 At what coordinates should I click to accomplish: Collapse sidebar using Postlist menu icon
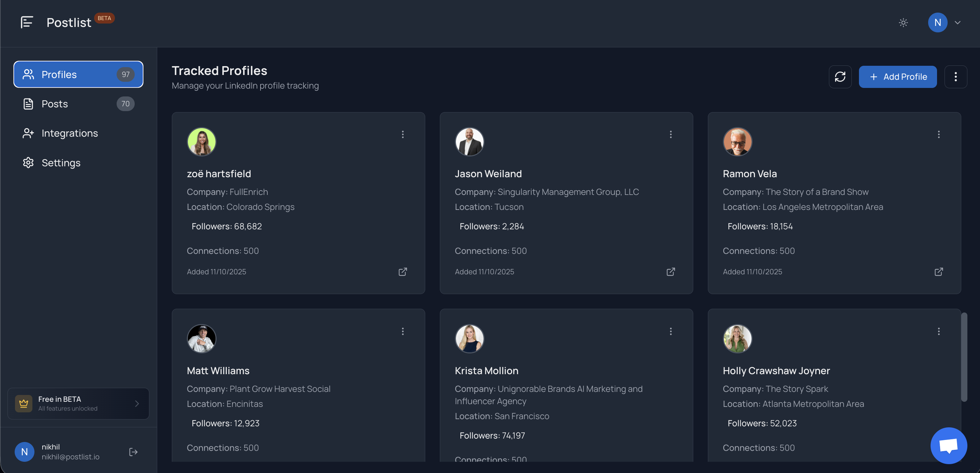27,22
